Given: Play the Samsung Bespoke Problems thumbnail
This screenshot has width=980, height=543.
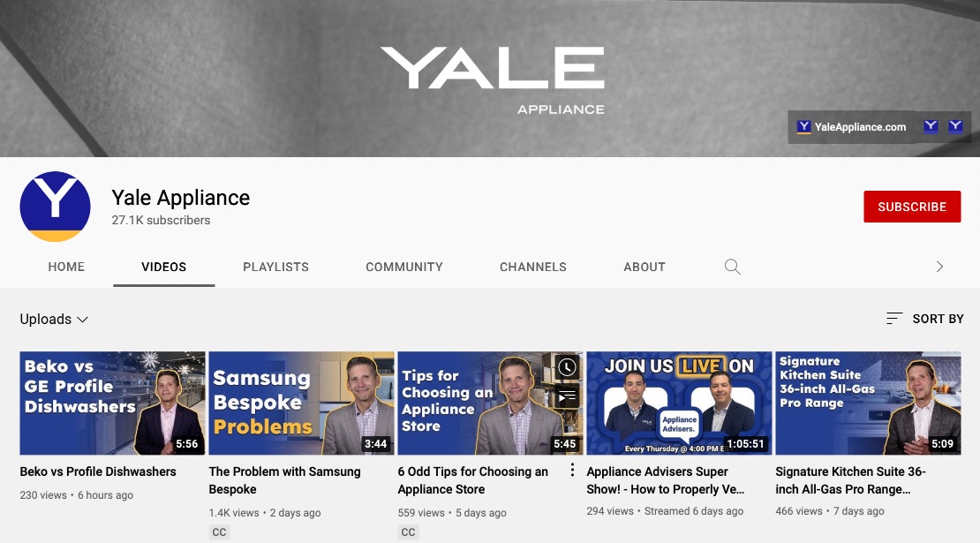Looking at the screenshot, I should [x=301, y=403].
